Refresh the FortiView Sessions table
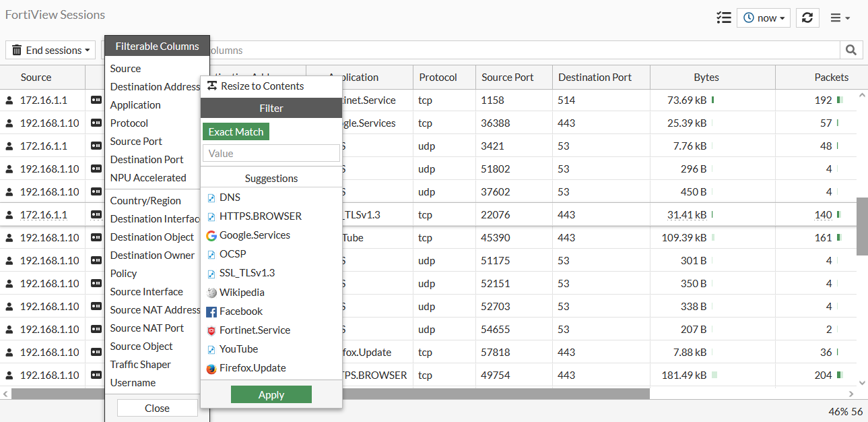Viewport: 868px width, 422px height. point(807,18)
